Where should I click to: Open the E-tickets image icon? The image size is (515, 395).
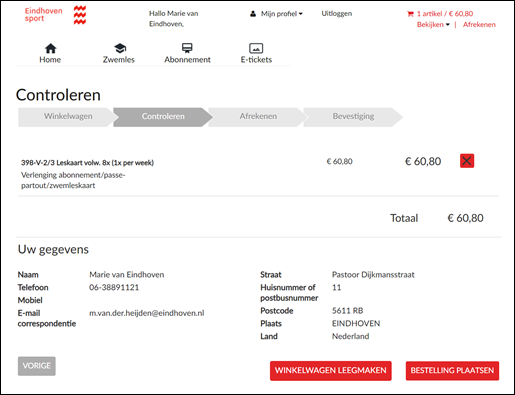coord(256,48)
